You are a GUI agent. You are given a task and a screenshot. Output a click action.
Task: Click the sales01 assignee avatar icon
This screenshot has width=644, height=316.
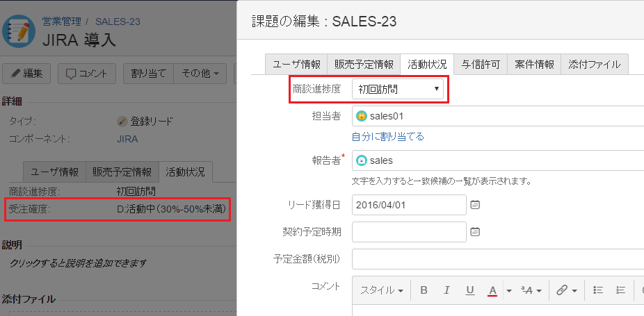pyautogui.click(x=361, y=116)
